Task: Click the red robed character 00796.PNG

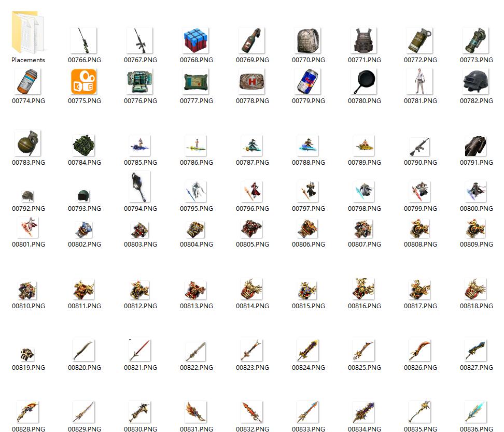Action: click(251, 192)
